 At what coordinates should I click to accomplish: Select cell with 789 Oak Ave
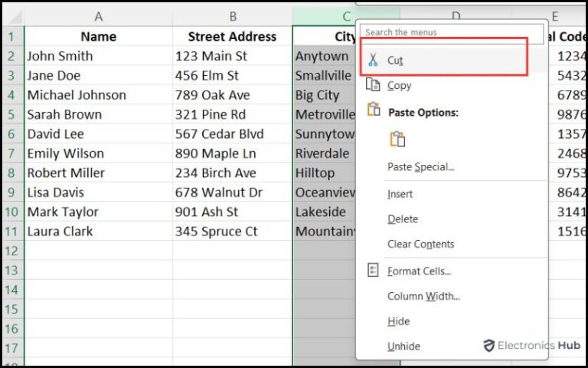point(233,95)
